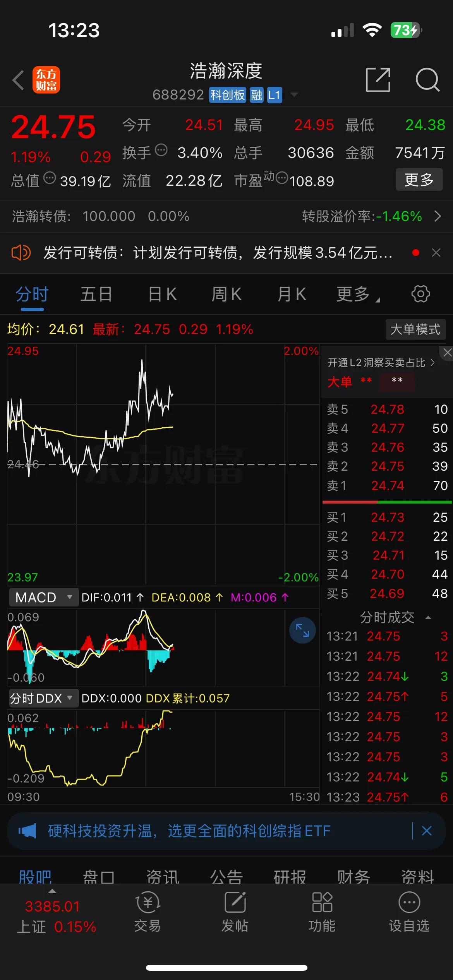
Task: Select the 买1 24.73 order row
Action: [x=387, y=517]
